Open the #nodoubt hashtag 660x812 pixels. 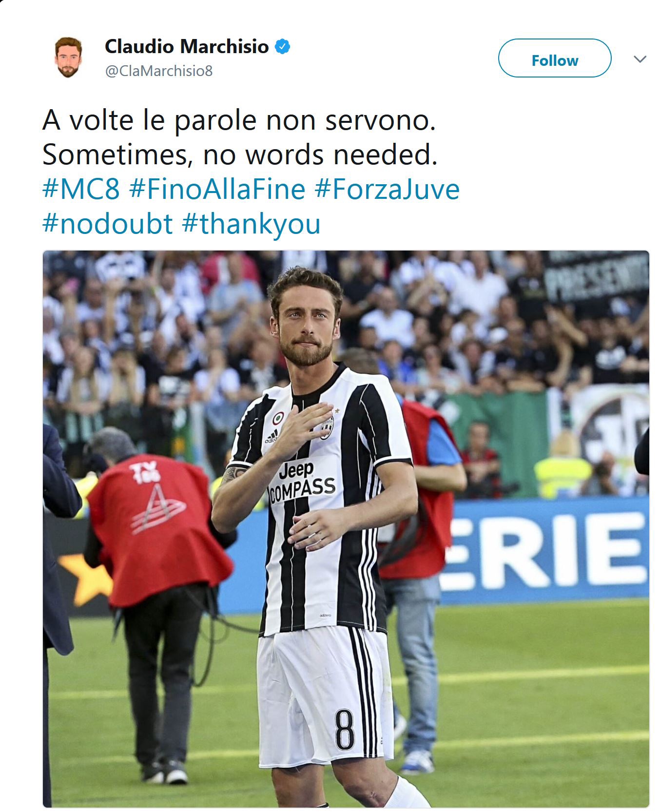108,224
